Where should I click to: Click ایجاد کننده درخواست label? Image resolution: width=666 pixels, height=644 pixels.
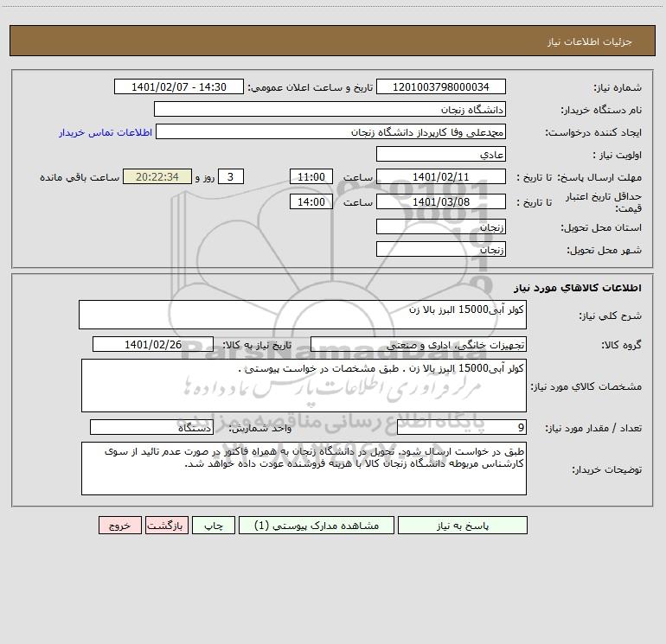[593, 132]
